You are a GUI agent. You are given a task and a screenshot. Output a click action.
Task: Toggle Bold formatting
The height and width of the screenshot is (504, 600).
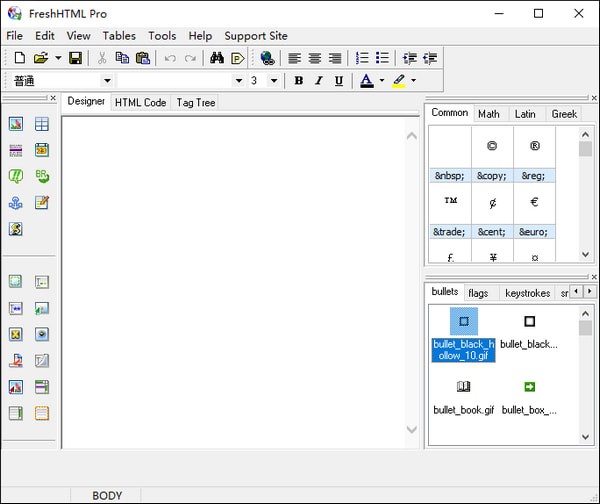pyautogui.click(x=298, y=81)
